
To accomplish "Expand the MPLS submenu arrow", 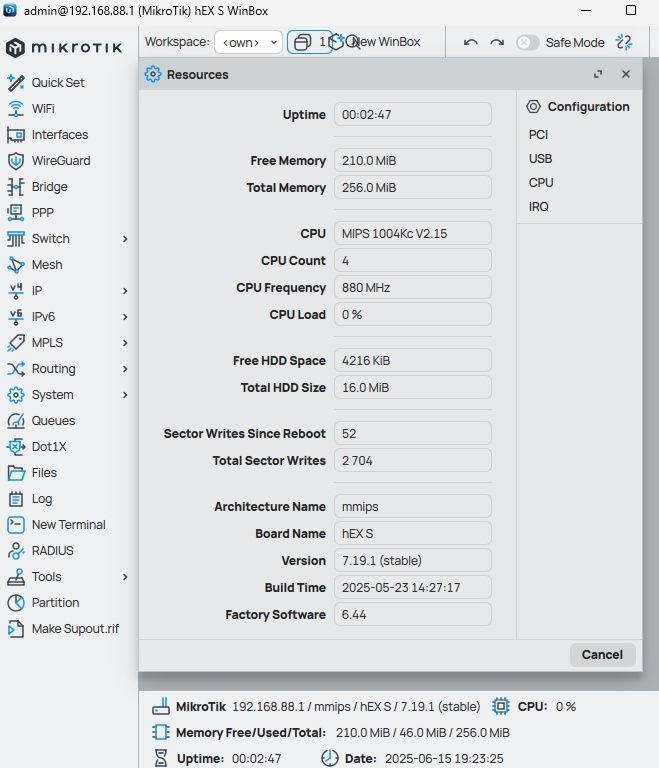I will [125, 342].
